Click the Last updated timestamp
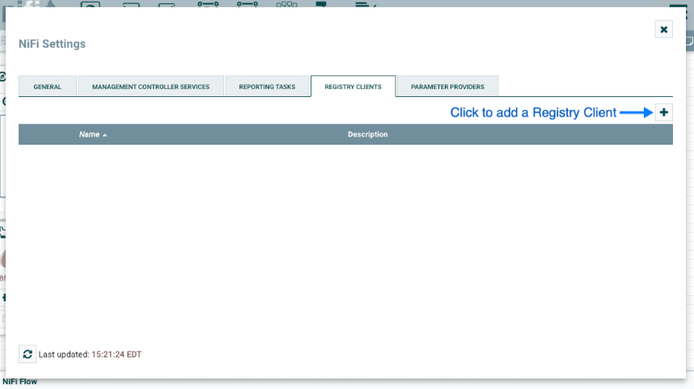The height and width of the screenshot is (389, 694). 116,354
